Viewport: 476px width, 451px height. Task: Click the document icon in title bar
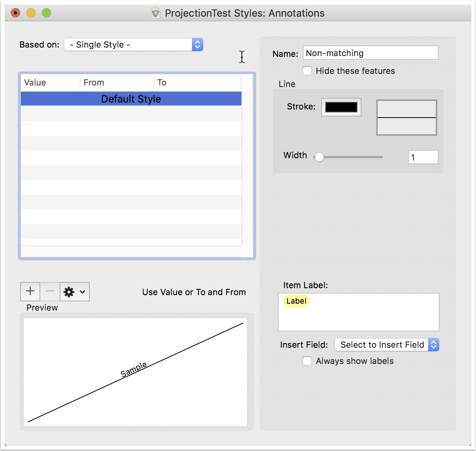click(156, 13)
